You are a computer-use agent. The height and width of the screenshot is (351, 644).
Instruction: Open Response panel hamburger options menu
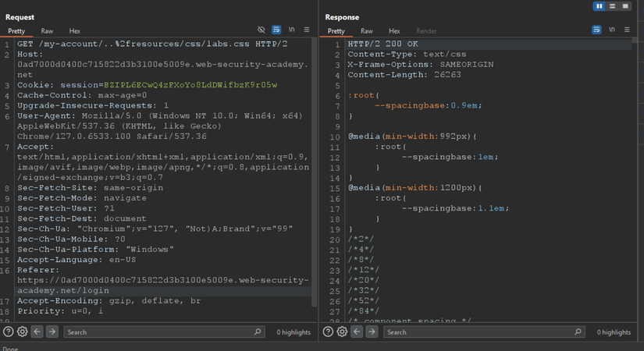click(x=627, y=30)
